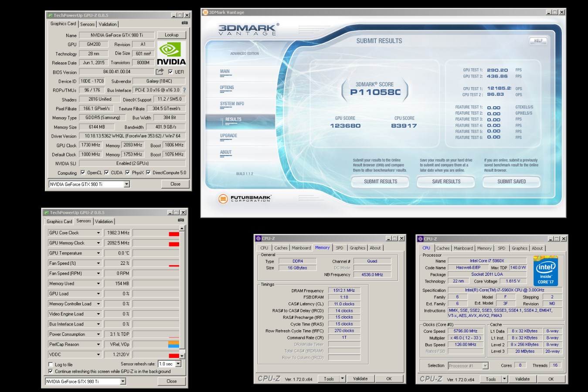Click Tools button in the CPU-Z CPU window

(x=491, y=379)
